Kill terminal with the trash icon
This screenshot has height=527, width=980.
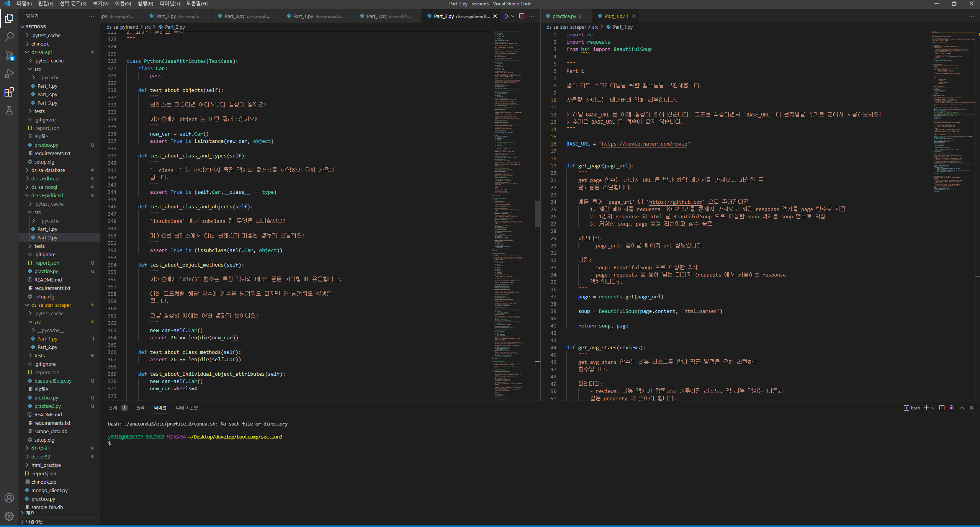click(x=951, y=408)
